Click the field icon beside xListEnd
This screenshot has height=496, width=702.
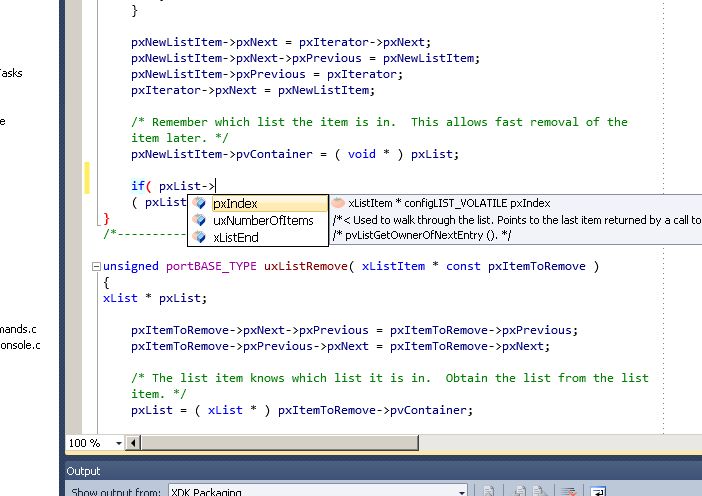(200, 237)
